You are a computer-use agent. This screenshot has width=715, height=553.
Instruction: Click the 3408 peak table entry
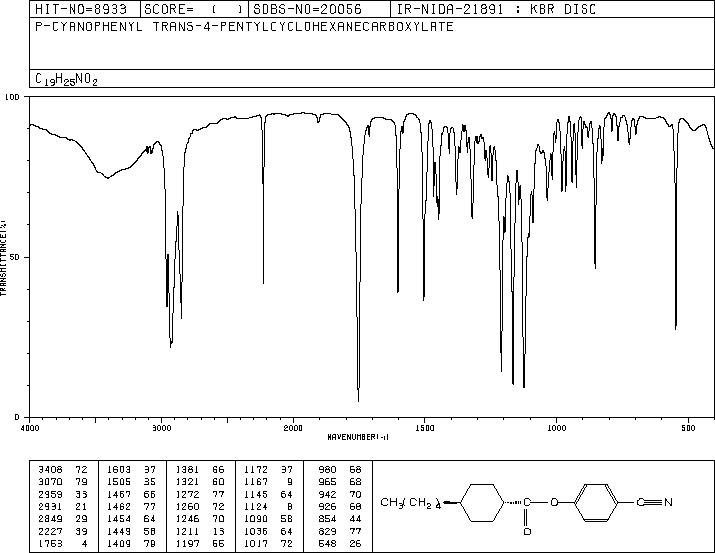62,470
